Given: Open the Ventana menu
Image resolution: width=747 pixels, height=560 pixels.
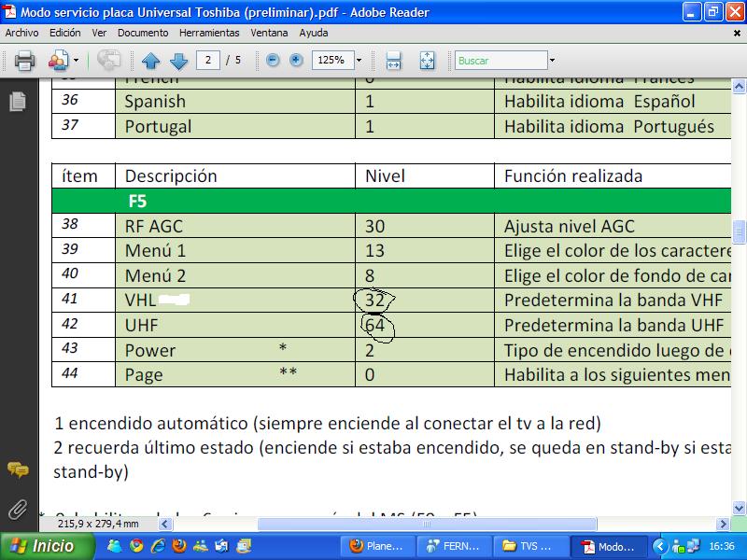Looking at the screenshot, I should click(x=269, y=33).
